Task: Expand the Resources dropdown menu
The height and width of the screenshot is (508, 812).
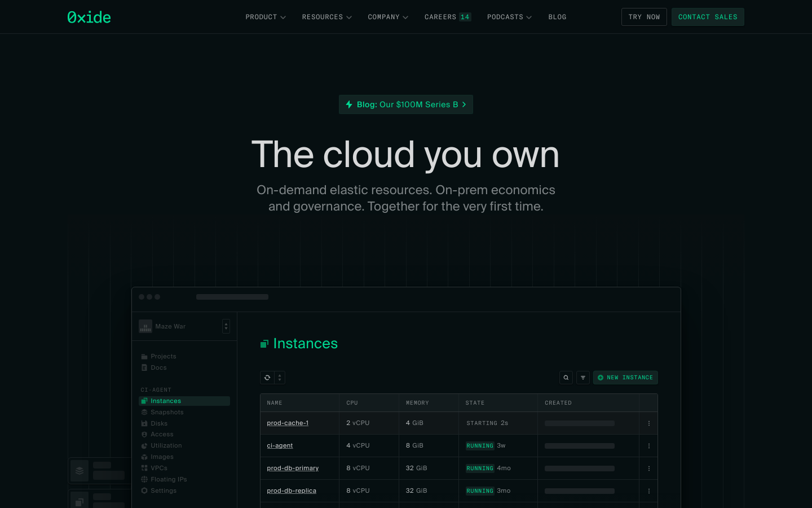Action: 326,17
